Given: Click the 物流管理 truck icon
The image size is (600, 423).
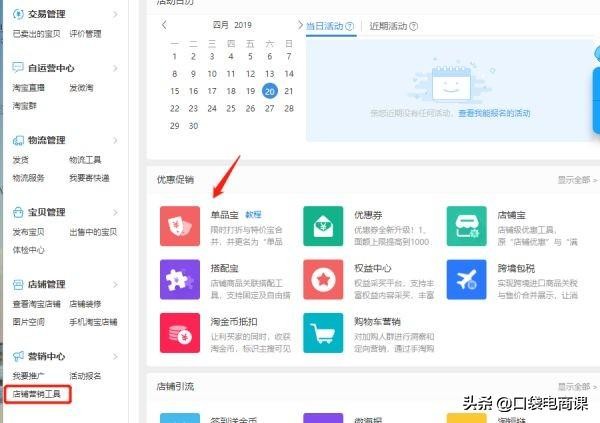Looking at the screenshot, I should click(x=18, y=140).
